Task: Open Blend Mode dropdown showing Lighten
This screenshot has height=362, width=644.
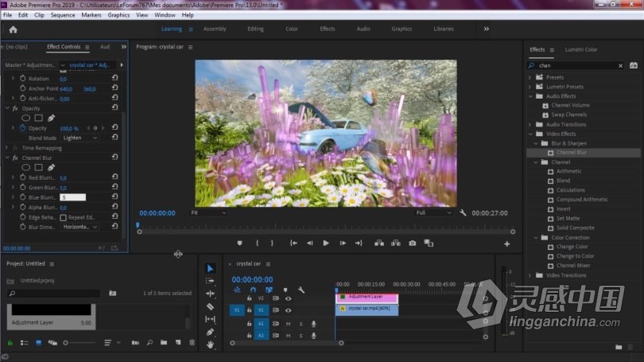Action: coord(80,138)
